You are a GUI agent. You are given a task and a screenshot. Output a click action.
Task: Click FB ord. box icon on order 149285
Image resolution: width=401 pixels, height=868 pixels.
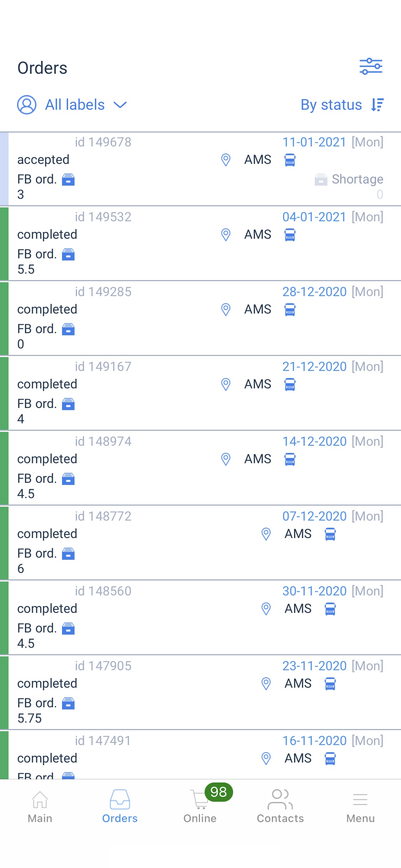coord(68,329)
